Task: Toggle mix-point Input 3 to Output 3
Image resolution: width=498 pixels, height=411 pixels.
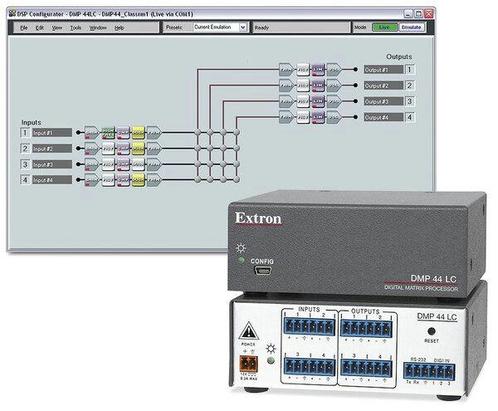Action: 223,164
